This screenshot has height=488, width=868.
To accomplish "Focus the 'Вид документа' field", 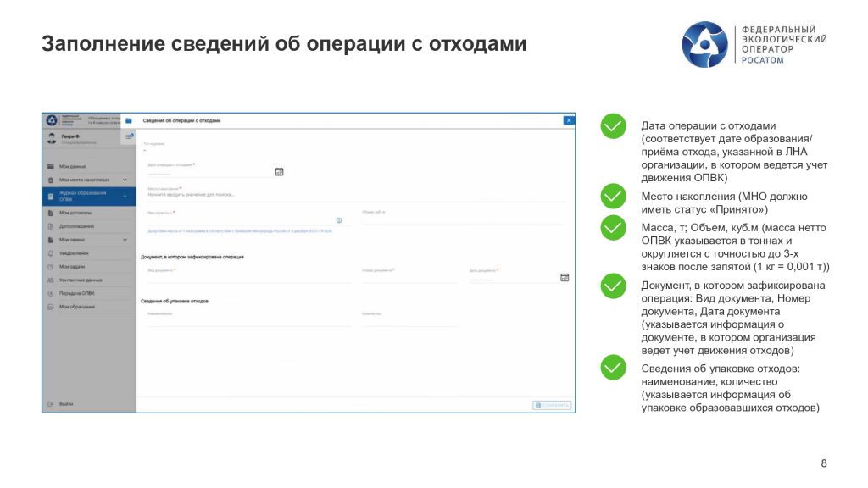I will 246,276.
